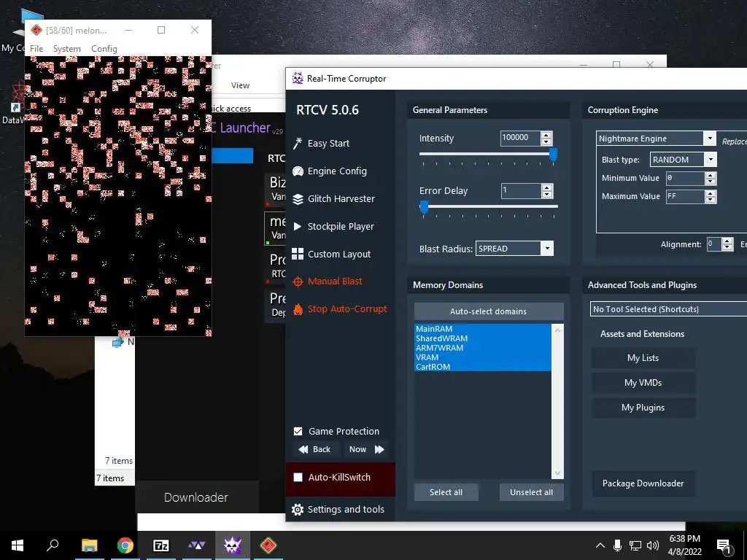
Task: Click Auto-select domains button
Action: [488, 311]
